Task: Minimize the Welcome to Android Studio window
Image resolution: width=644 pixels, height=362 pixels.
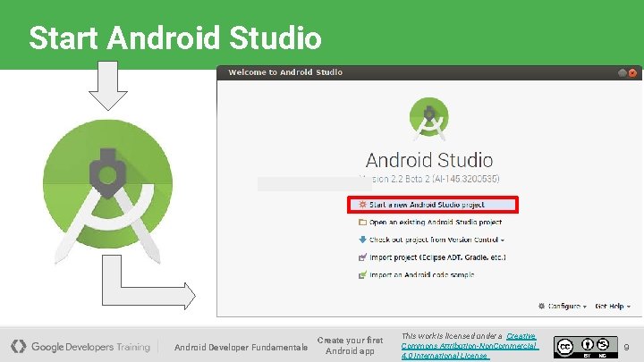Action: pos(623,73)
